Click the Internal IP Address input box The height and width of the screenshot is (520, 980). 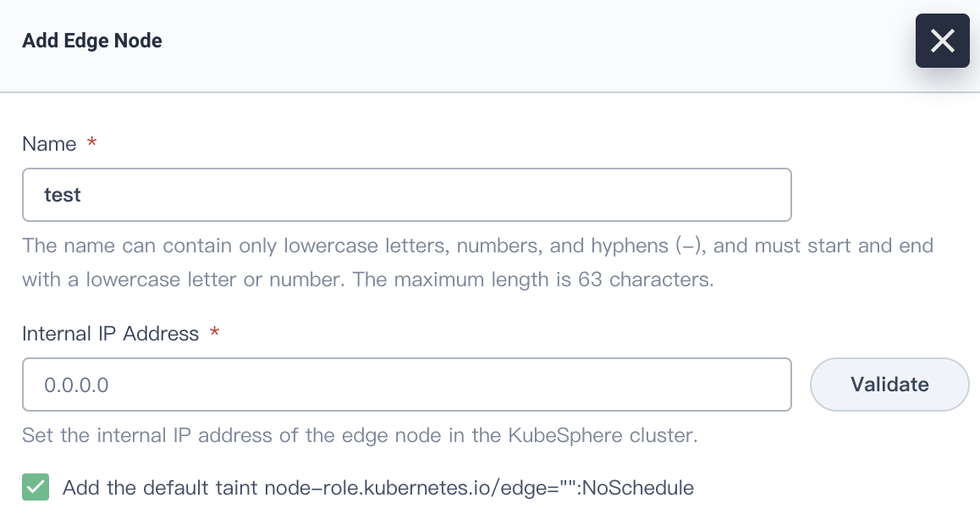pyautogui.click(x=406, y=384)
